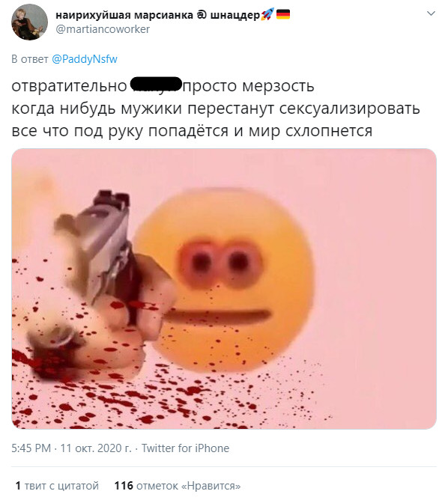Click the author display name

coord(157,15)
